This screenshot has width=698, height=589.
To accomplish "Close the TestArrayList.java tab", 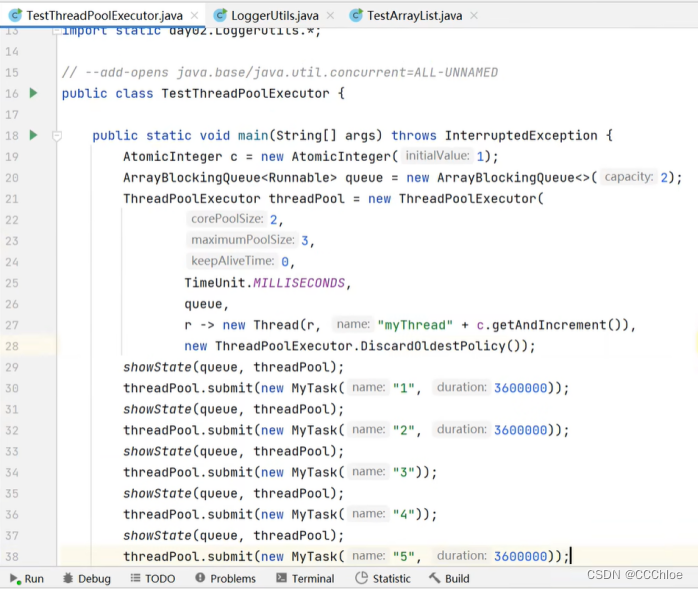I will tap(474, 16).
